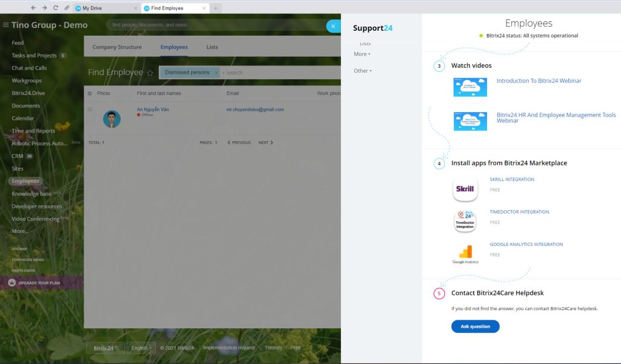Close the My Drive browser tab
The height and width of the screenshot is (364, 621).
135,8
